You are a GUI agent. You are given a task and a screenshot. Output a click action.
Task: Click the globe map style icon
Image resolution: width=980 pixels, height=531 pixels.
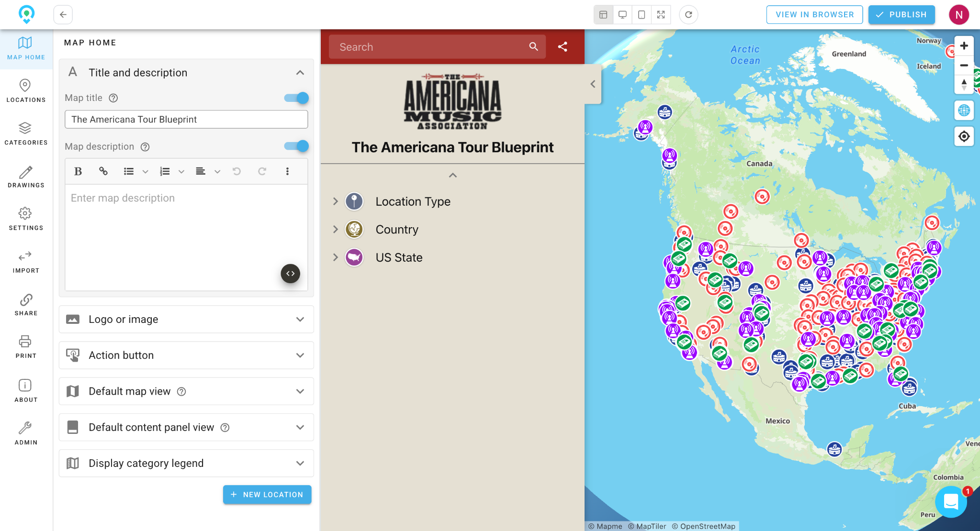pos(964,111)
